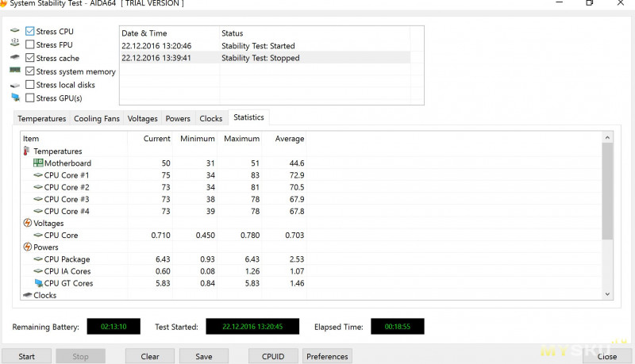635x364 pixels.
Task: Click the statistics vertical scrollbar thumb
Action: coord(607,191)
